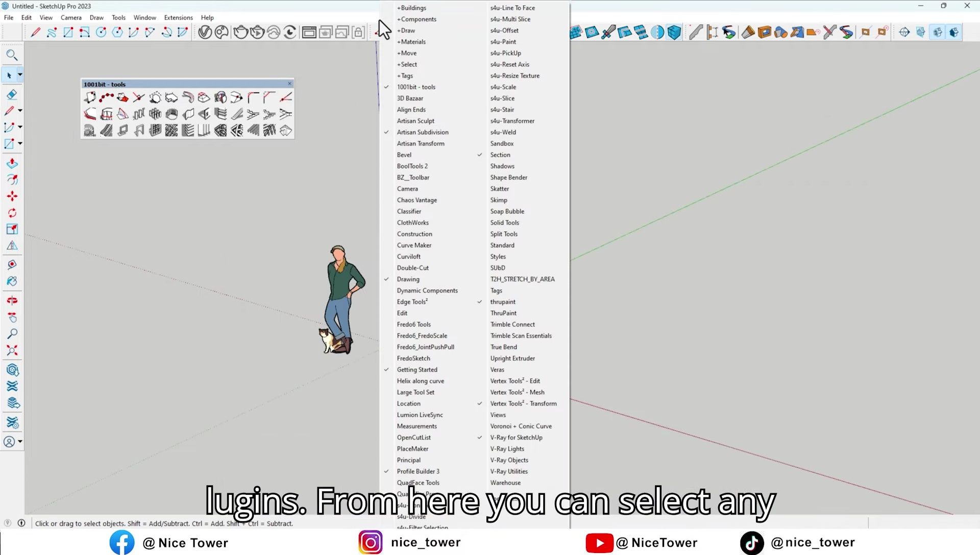This screenshot has height=555, width=980.
Task: Select the Pie tool in Drawing toolbar
Action: [x=183, y=33]
